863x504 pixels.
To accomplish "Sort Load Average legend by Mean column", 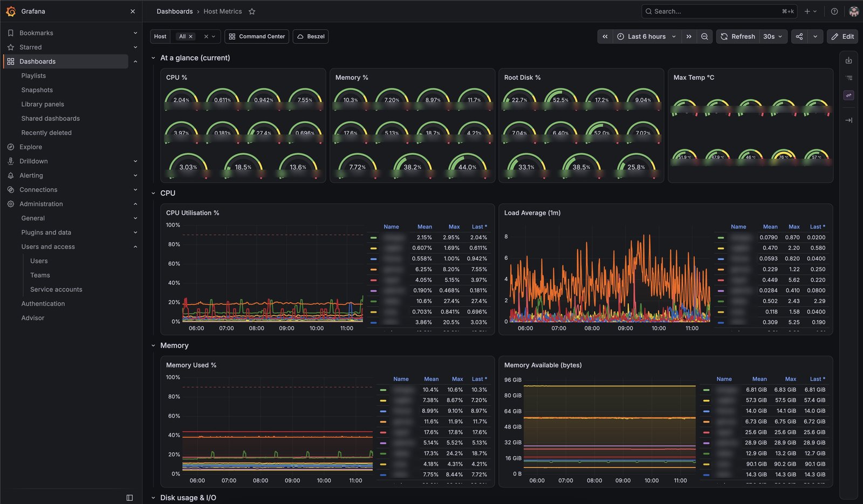I will coord(770,227).
